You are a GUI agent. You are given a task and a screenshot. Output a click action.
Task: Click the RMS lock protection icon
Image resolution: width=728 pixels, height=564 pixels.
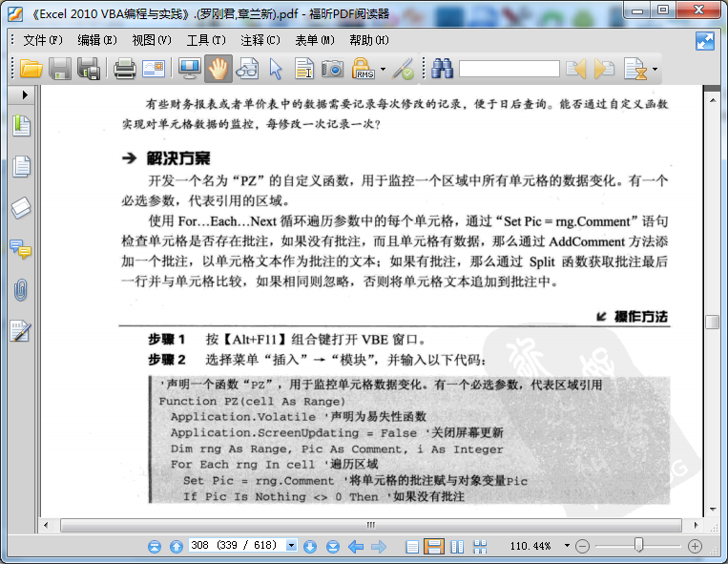[364, 69]
